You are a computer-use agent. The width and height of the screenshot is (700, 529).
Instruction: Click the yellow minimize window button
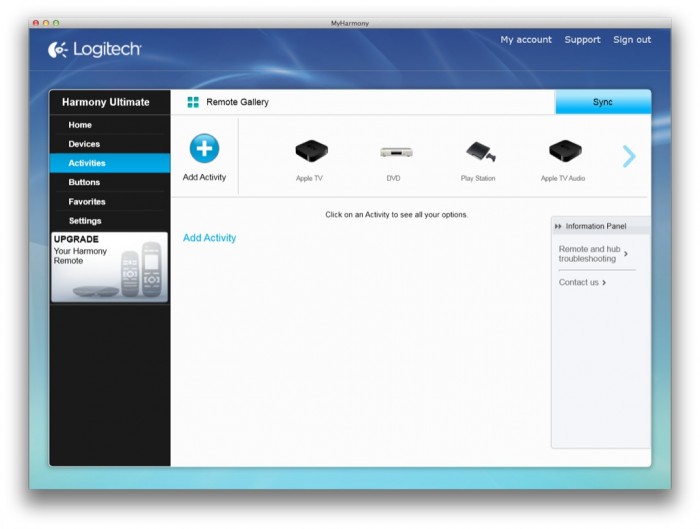pos(46,23)
